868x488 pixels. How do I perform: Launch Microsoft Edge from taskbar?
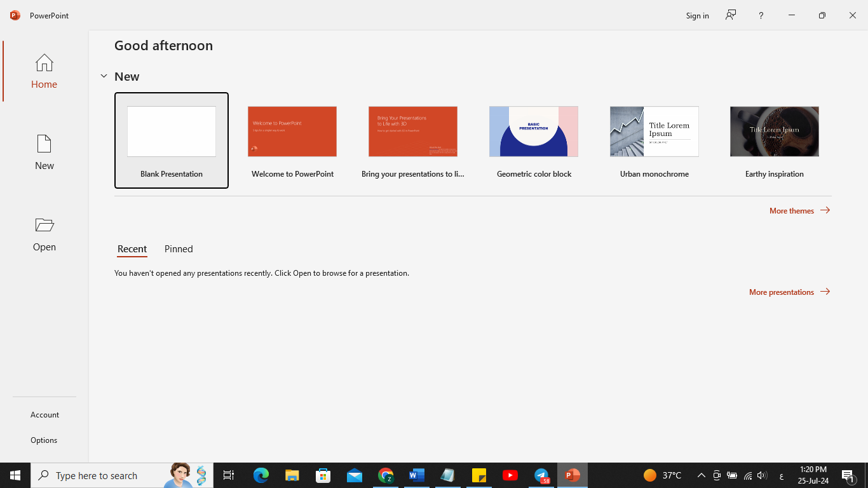click(261, 475)
